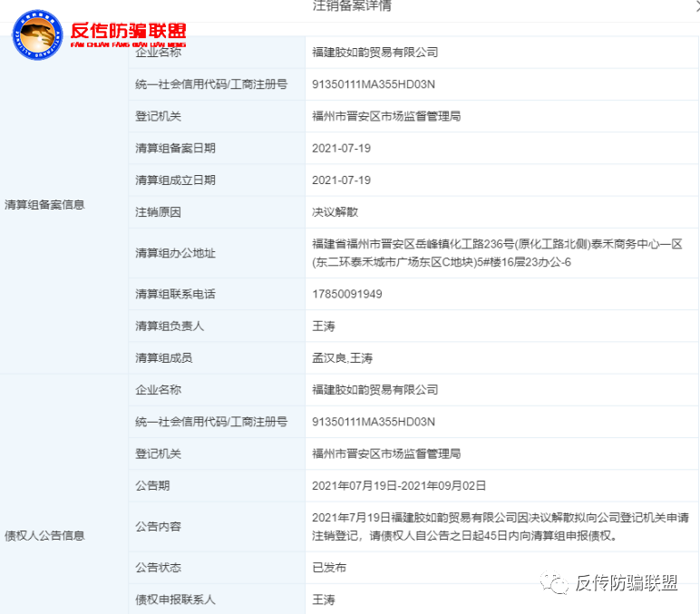This screenshot has height=614, width=700.
Task: Click the 公告期 label
Action: 152,486
